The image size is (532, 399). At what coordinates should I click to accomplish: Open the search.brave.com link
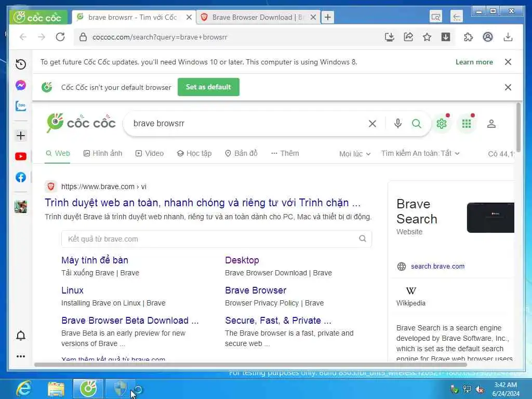pos(437,267)
